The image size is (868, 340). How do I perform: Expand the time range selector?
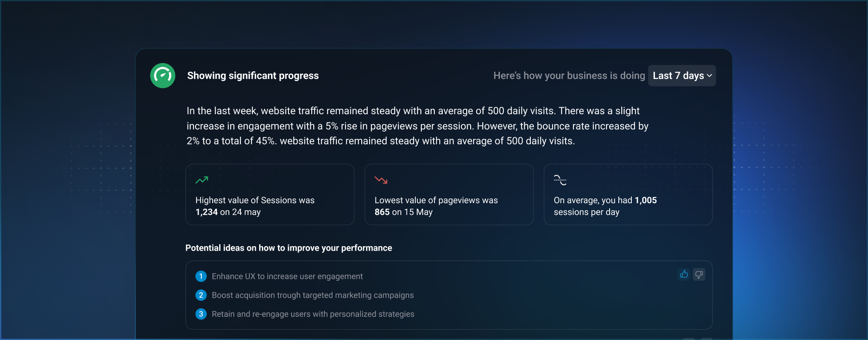(682, 75)
